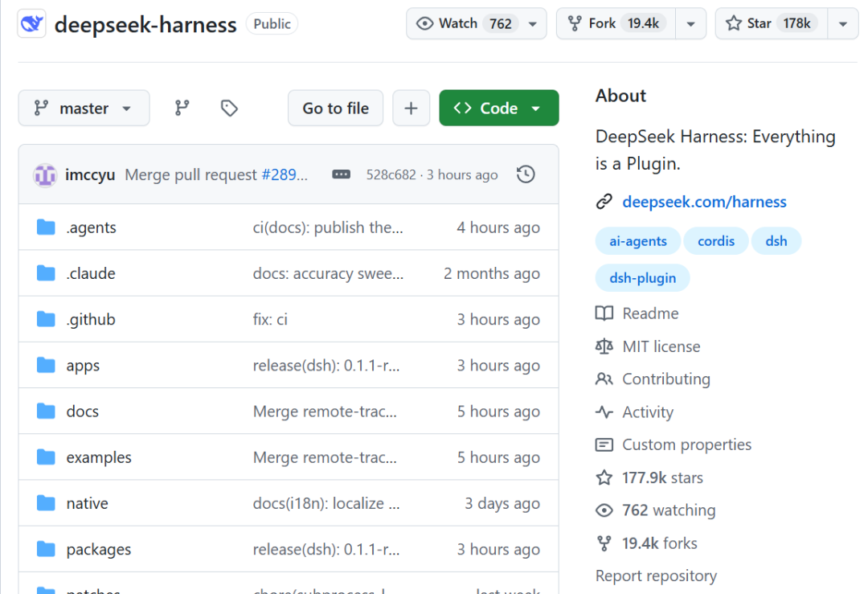Click the .github folder icon
Image resolution: width=868 pixels, height=594 pixels.
(46, 319)
